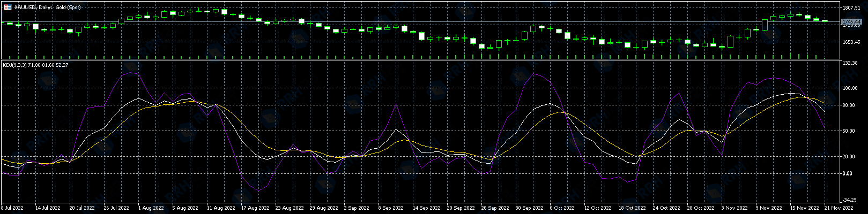Select the 3 Nov 2022 date label
The width and height of the screenshot is (868, 214).
(735, 208)
